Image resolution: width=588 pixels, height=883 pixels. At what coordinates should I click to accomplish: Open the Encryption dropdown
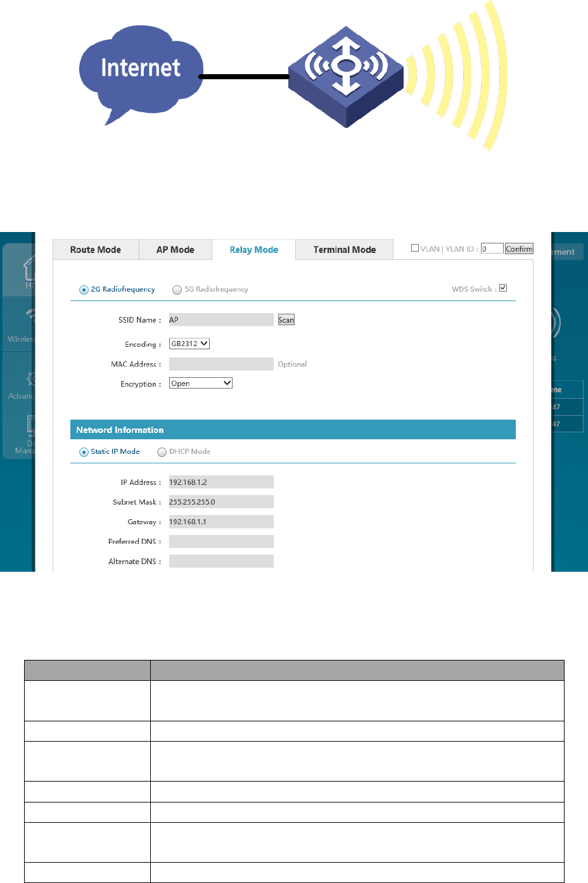(x=201, y=383)
